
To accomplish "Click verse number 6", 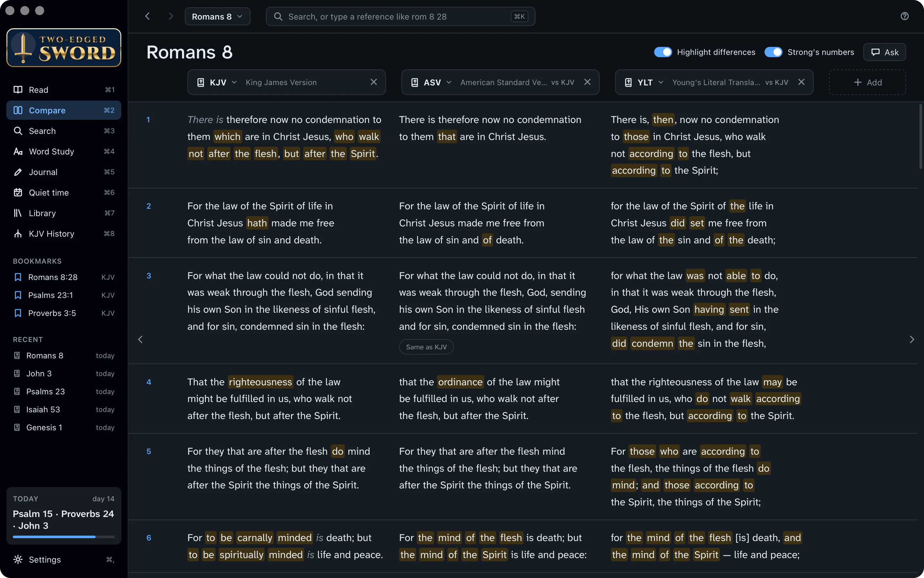I will pos(149,538).
